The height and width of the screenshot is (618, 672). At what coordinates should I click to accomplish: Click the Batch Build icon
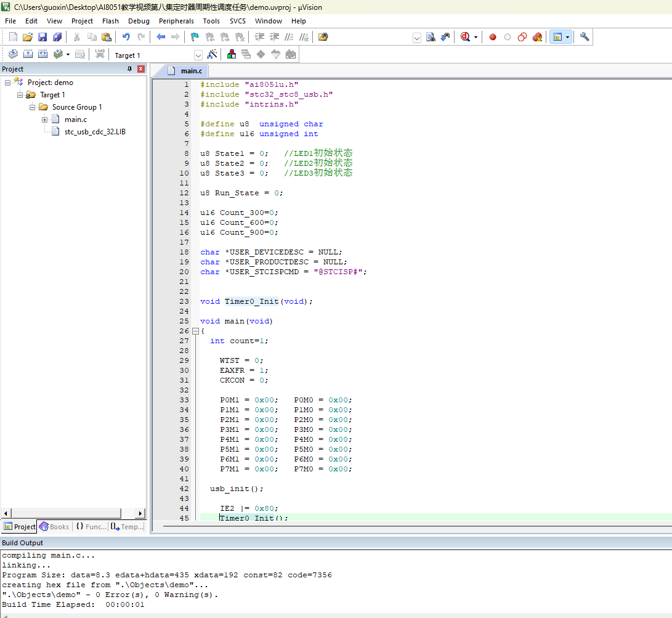point(58,54)
